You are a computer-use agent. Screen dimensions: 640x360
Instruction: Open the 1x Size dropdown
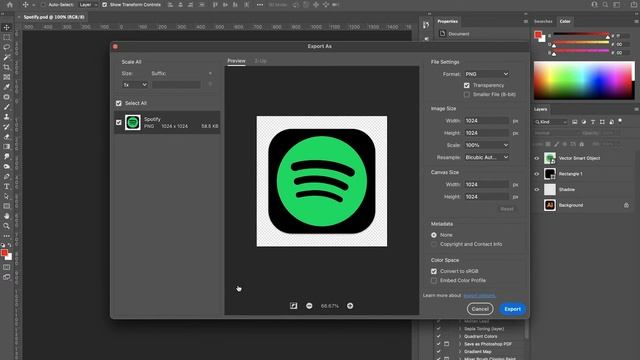(135, 84)
